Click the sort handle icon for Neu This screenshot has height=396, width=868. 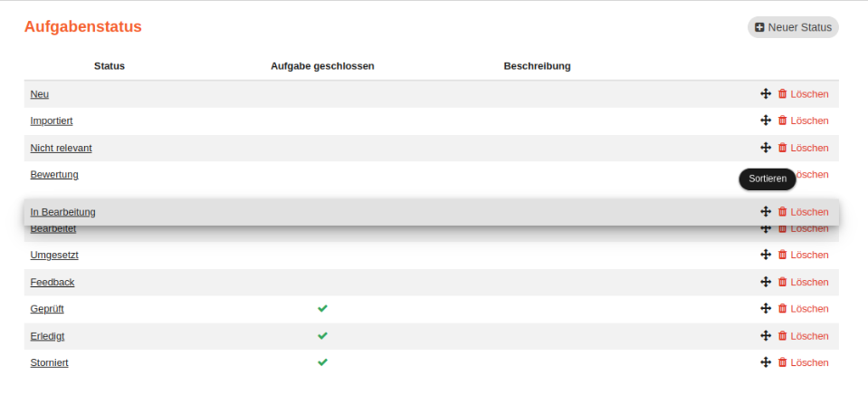point(766,93)
